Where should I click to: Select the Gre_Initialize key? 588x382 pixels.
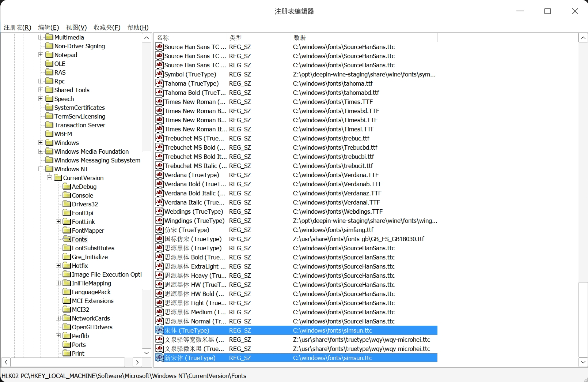pyautogui.click(x=90, y=256)
